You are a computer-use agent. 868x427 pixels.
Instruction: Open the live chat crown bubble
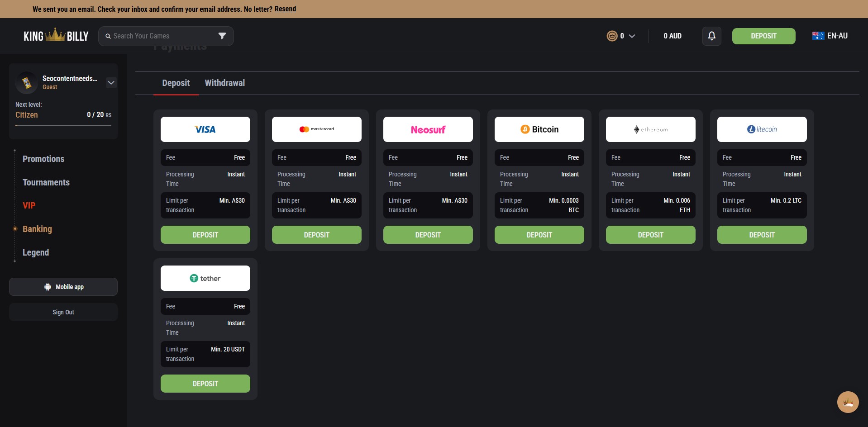848,402
